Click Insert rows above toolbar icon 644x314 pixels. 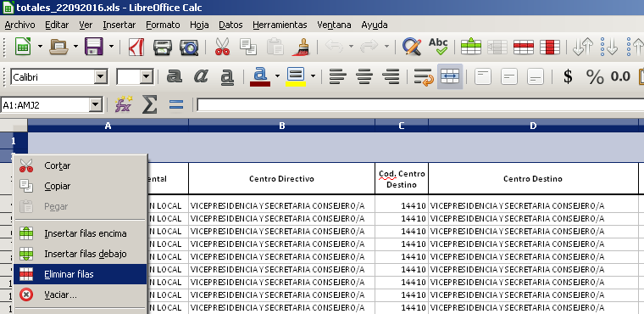pos(470,47)
